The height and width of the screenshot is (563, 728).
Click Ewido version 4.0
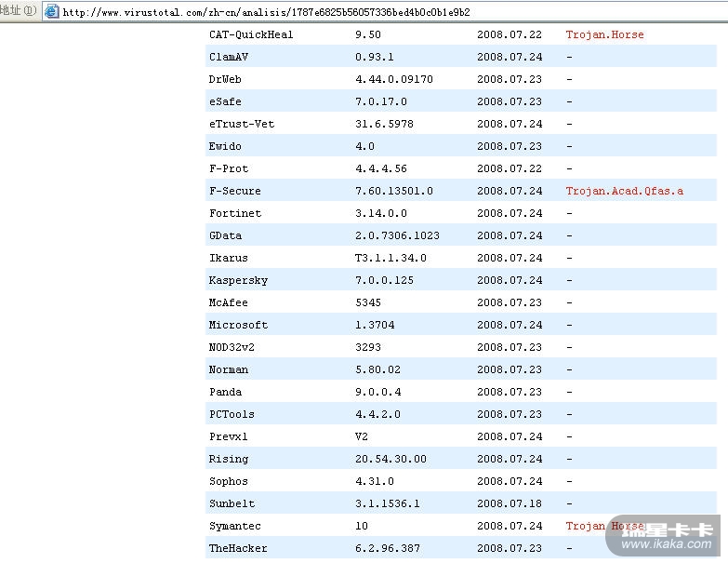[364, 146]
